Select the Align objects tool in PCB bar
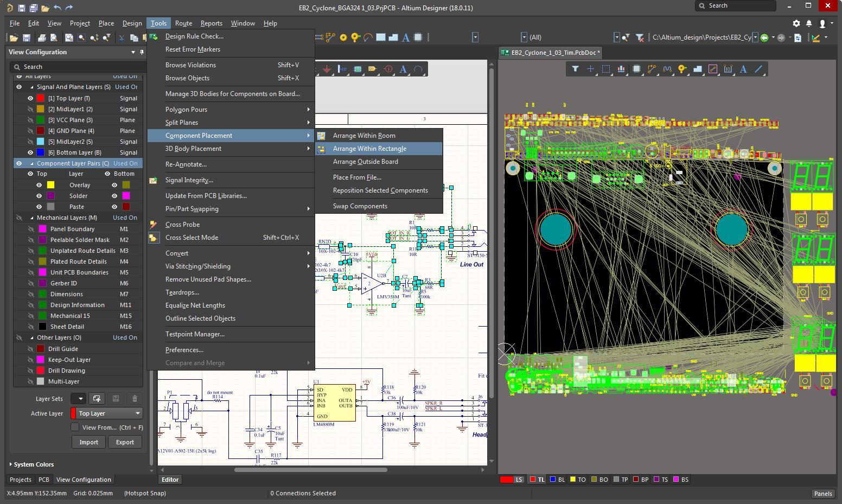This screenshot has width=842, height=504. pos(621,69)
